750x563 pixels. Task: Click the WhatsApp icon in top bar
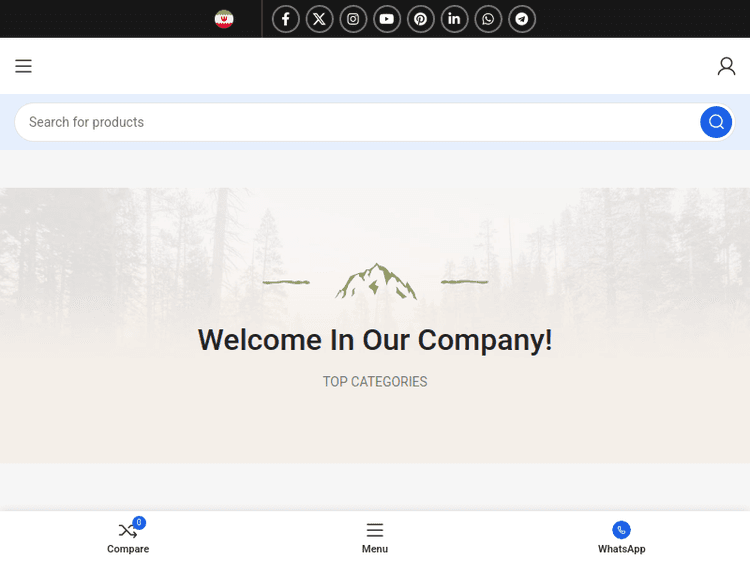point(488,19)
